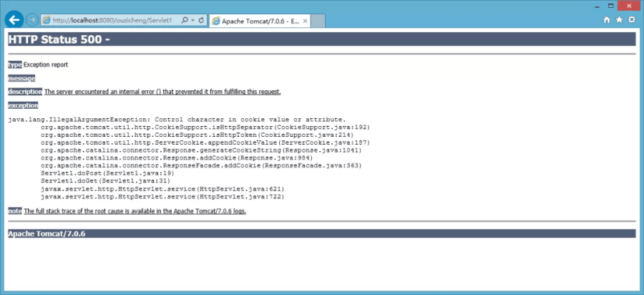The width and height of the screenshot is (644, 295).
Task: Click the Response.addCookie (Response.java:984) line
Action: 177,158
